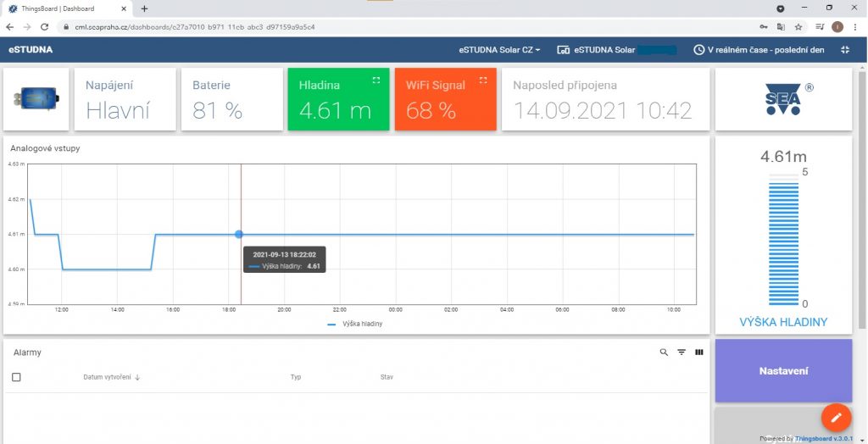Click the orange WiFi Signal 68 % card

click(x=446, y=100)
